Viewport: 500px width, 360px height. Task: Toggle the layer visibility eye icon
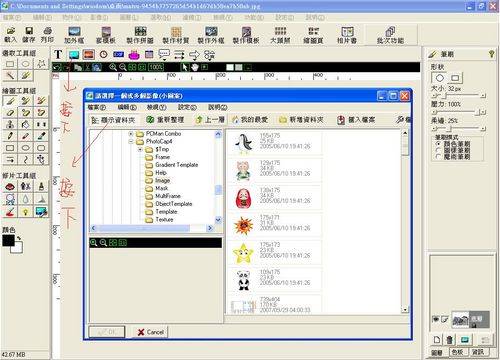point(435,319)
